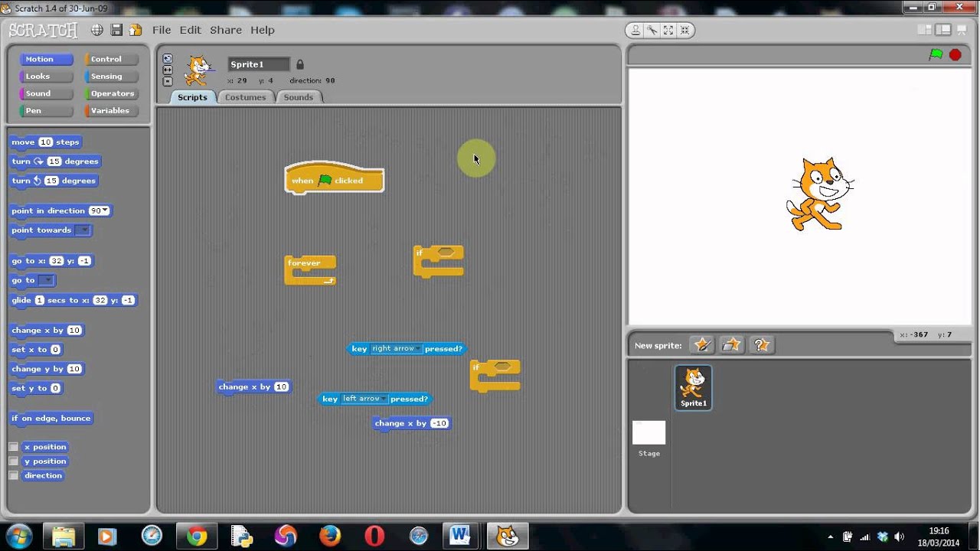Click the sprite lock icon

click(300, 64)
